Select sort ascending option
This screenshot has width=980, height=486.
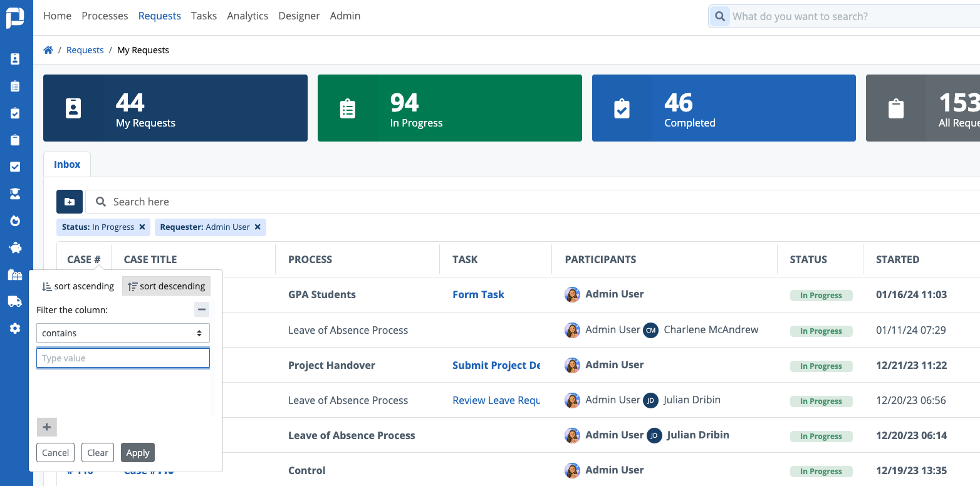tap(78, 286)
